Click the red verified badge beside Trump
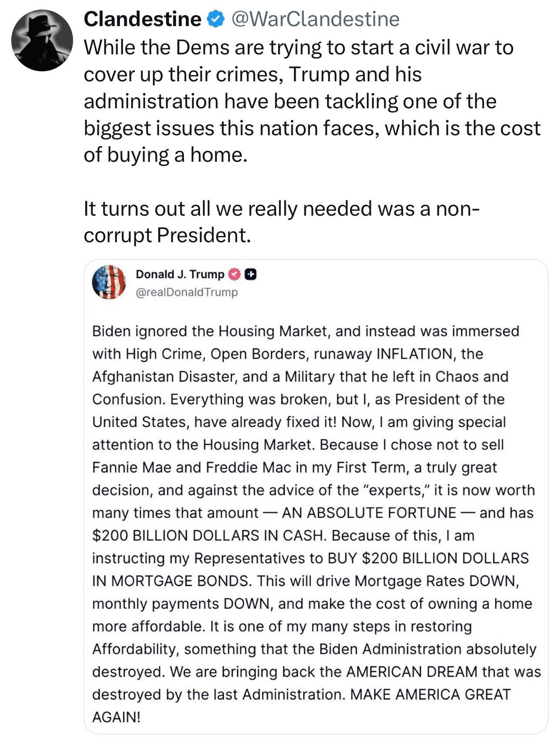 coord(234,274)
